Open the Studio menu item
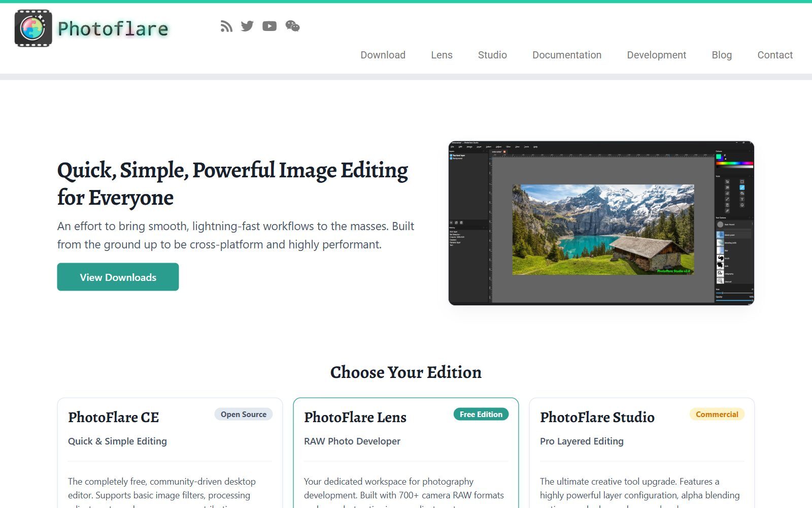 (492, 55)
